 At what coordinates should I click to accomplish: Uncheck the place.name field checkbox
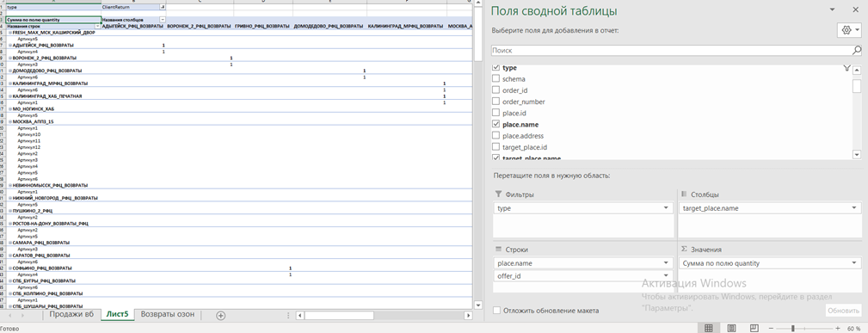(496, 125)
